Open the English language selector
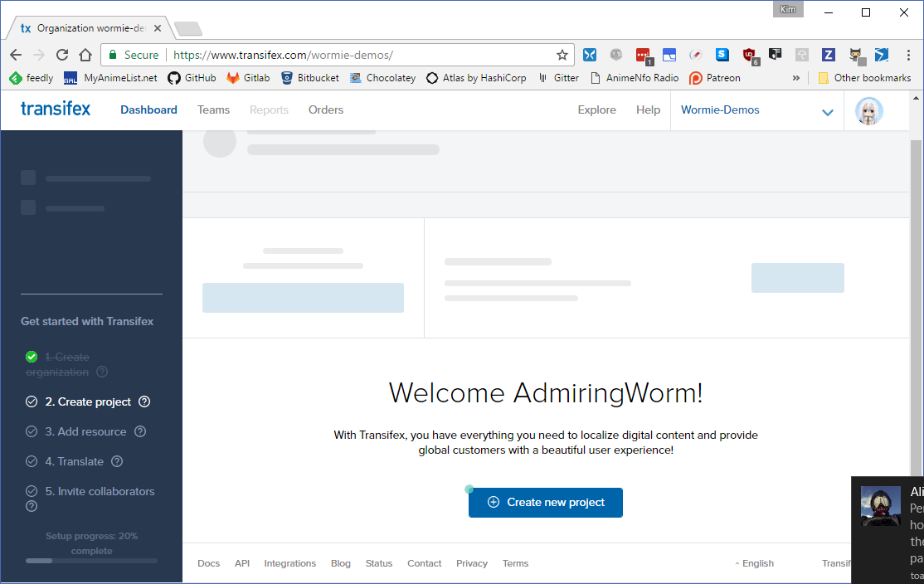This screenshot has height=584, width=924. [x=754, y=563]
